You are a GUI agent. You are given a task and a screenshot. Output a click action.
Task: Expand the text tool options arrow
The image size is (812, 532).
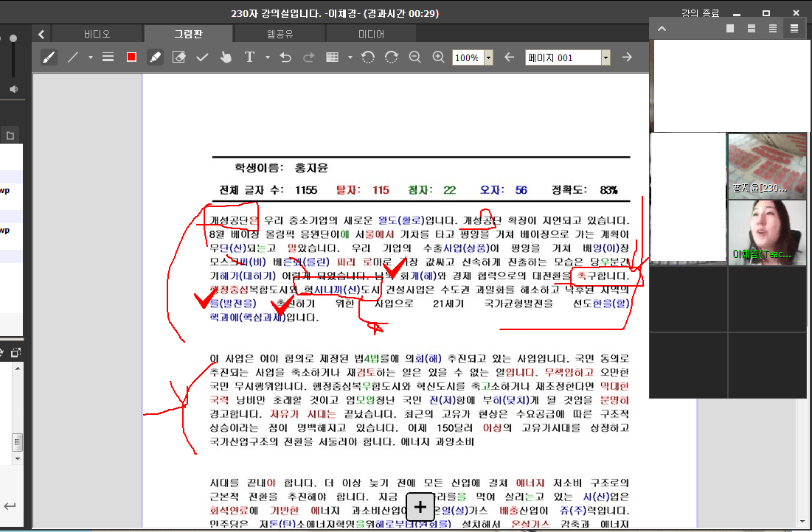pyautogui.click(x=267, y=57)
